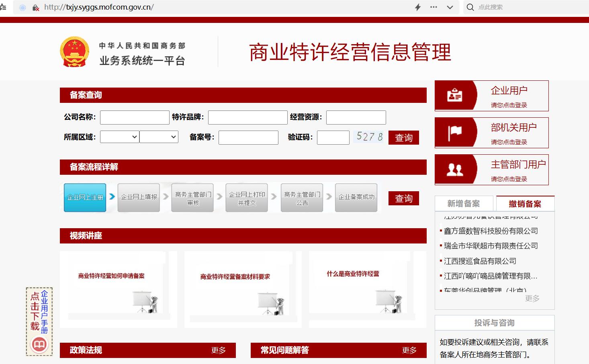
Task: Click the 查询 button beside the captcha
Action: [x=403, y=138]
